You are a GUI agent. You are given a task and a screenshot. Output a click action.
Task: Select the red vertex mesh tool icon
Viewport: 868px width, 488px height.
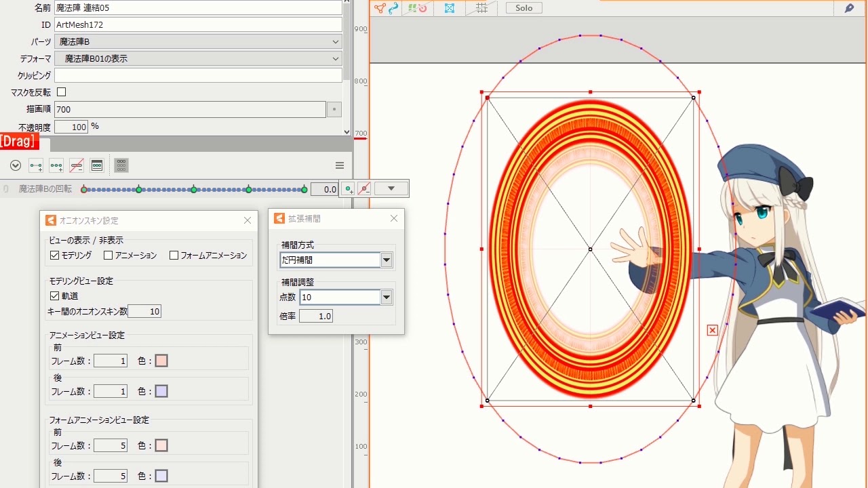coord(380,8)
